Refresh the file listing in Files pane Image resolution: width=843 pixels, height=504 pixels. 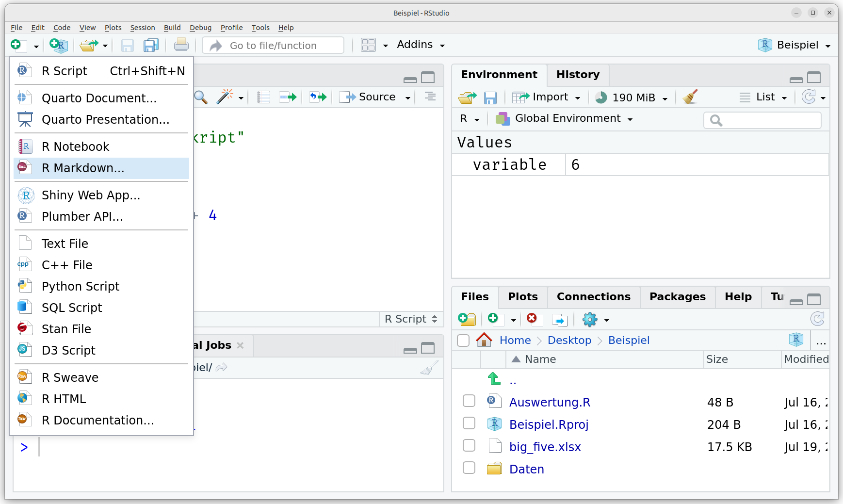[x=817, y=319]
